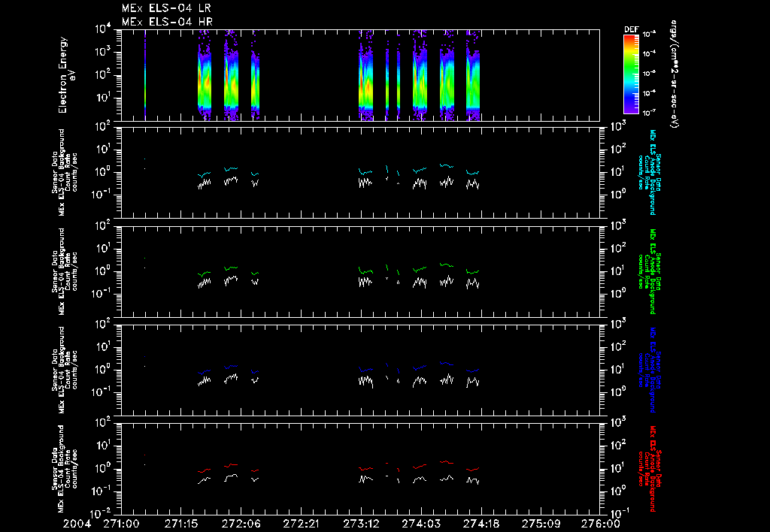The width and height of the screenshot is (770, 532).
Task: Click the red trace segment above 274:03
Action: (420, 466)
